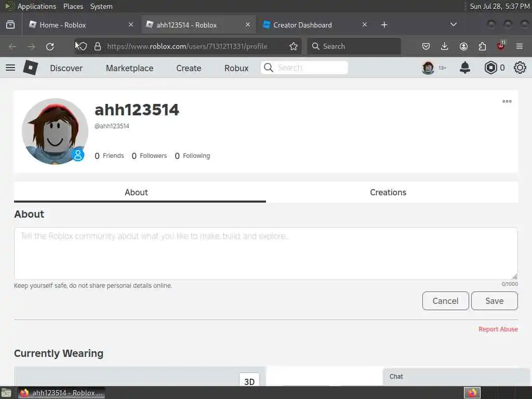Open the 0 Followers link

[x=149, y=156]
